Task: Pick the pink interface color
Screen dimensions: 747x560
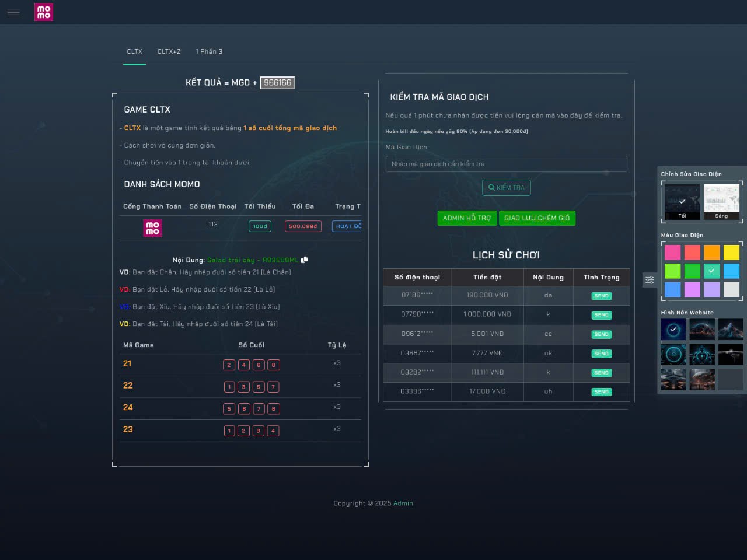Action: 672,252
